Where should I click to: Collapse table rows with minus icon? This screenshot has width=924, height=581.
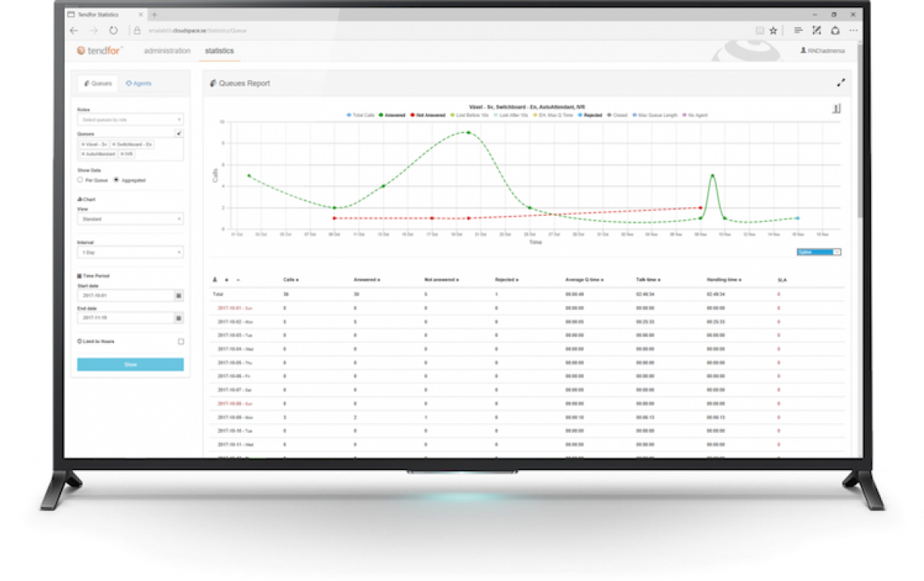click(x=238, y=280)
